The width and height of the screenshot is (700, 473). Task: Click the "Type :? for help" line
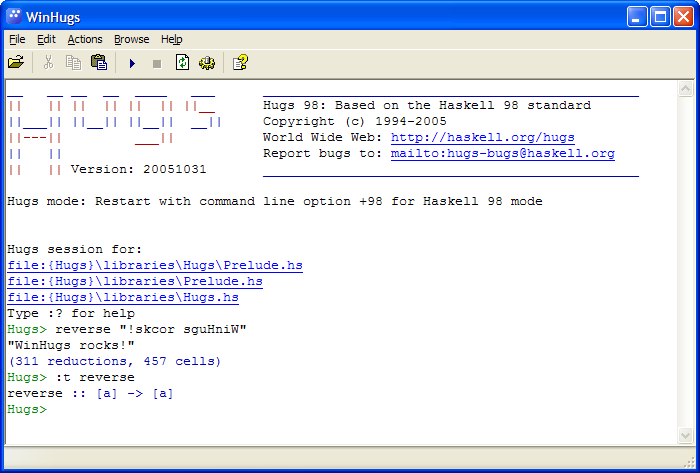coord(71,314)
